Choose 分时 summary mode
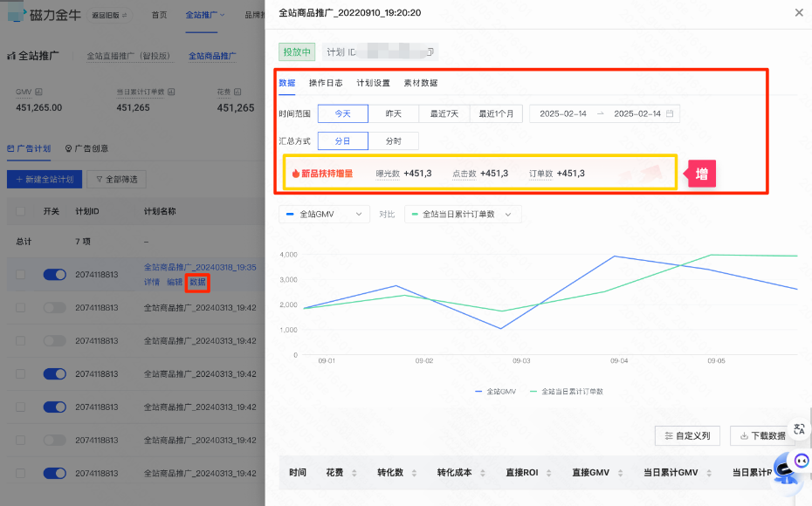Viewport: 812px width, 506px height. coord(394,140)
